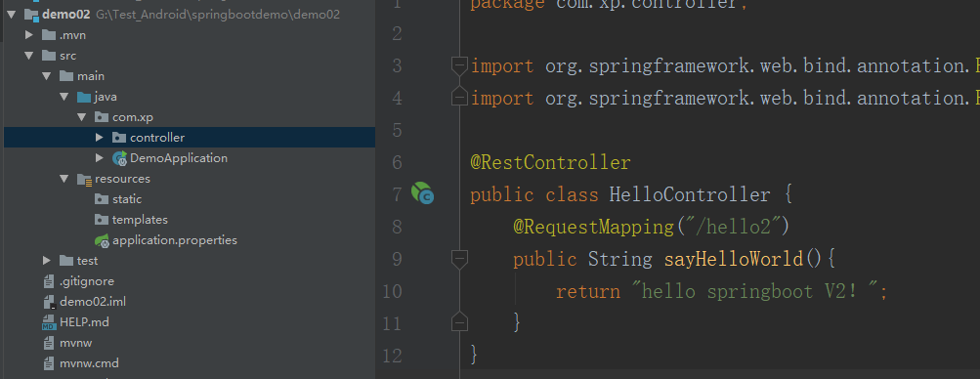
Task: Open the HELP.md file
Action: point(84,322)
